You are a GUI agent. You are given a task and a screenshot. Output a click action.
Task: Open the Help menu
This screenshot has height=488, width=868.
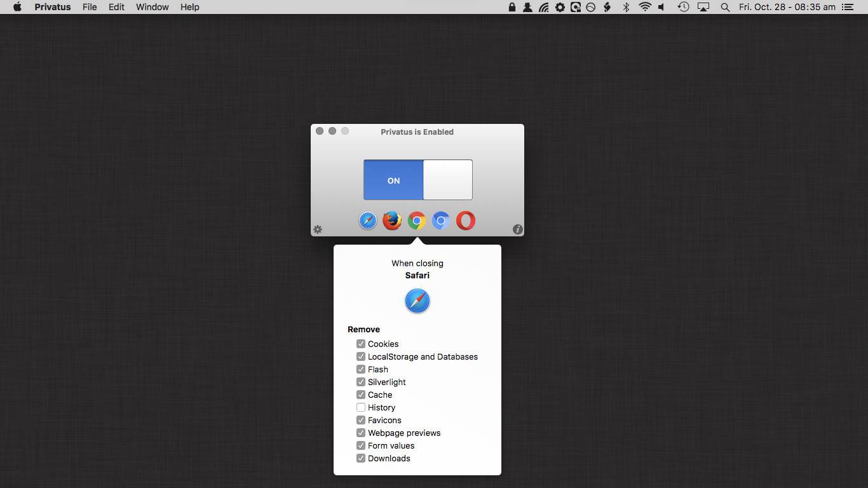tap(190, 7)
